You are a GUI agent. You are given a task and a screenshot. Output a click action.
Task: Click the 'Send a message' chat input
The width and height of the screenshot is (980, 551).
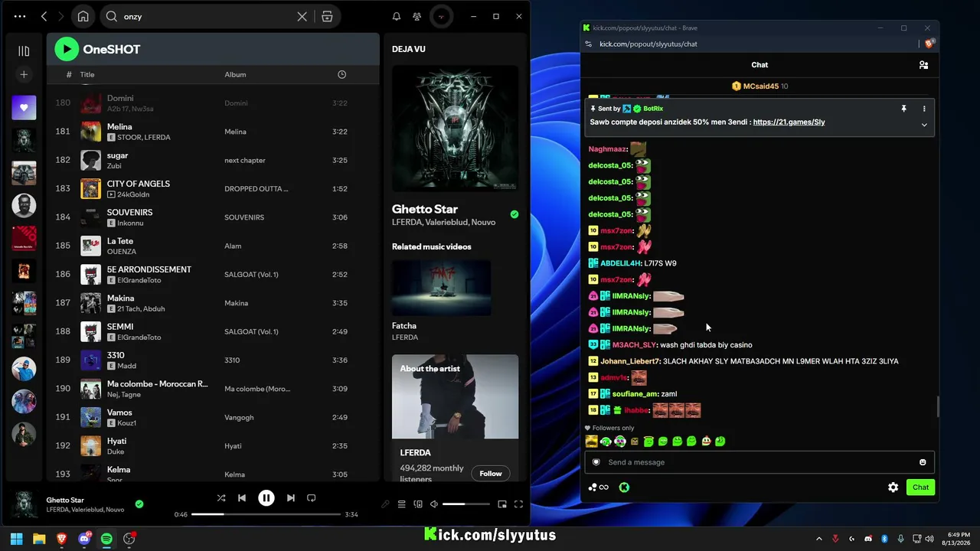tap(758, 462)
